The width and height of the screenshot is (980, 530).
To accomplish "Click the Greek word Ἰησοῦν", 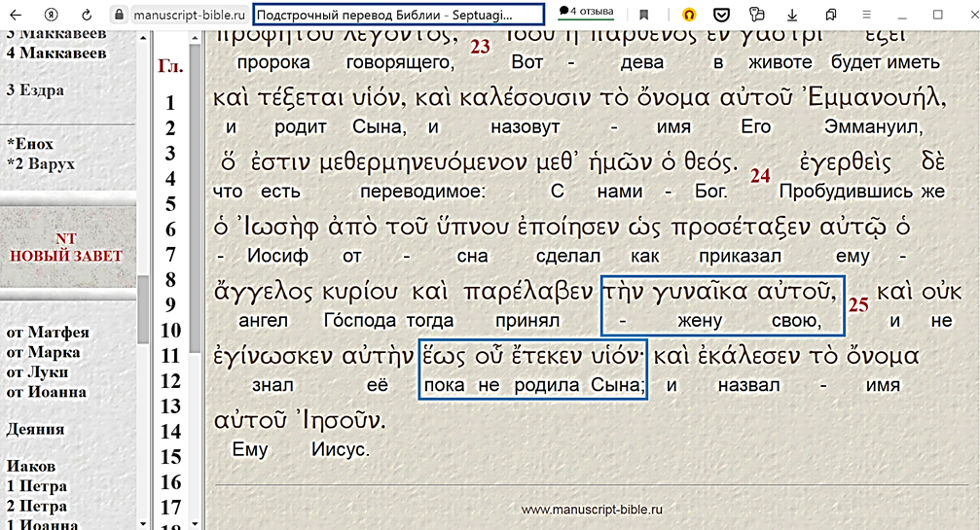I will (343, 420).
